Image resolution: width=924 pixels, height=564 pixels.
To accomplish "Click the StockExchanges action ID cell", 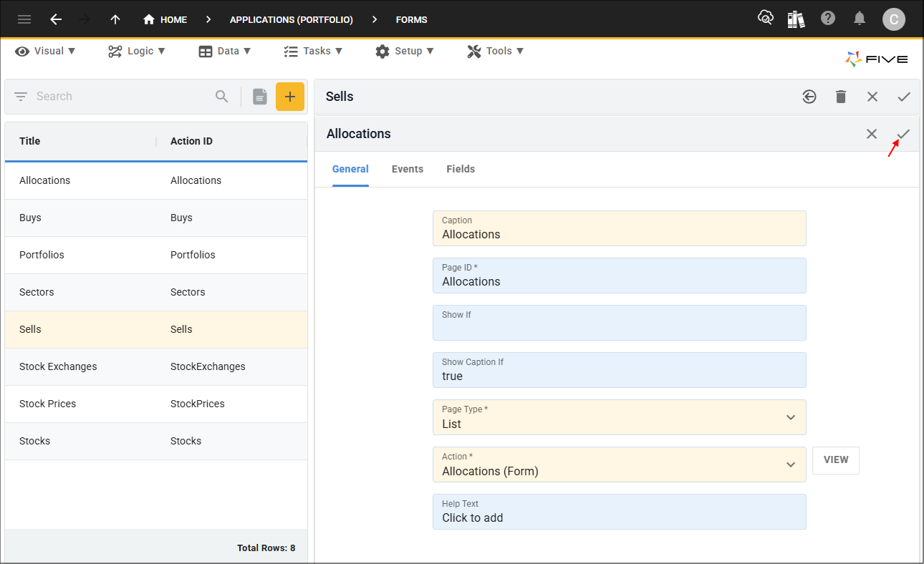I will pos(208,366).
